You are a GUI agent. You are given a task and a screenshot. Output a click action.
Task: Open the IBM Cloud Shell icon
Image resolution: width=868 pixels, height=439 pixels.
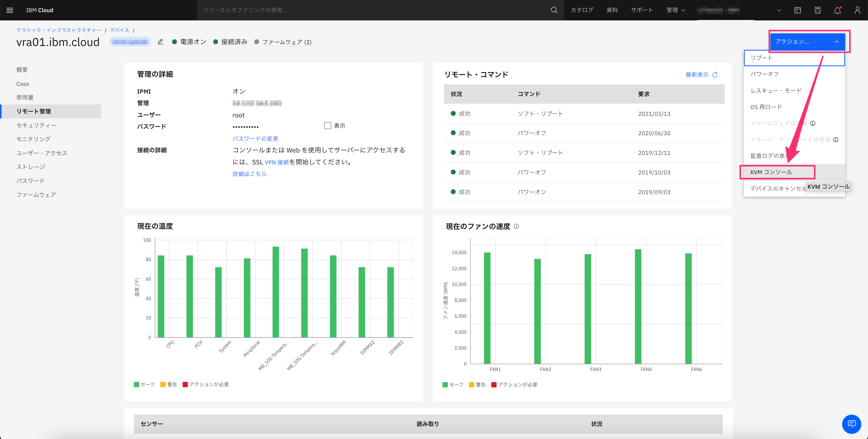pyautogui.click(x=797, y=10)
